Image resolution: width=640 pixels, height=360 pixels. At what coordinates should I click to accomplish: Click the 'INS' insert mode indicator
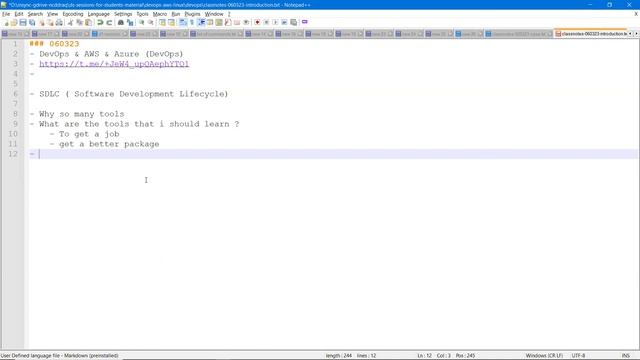[x=625, y=356]
